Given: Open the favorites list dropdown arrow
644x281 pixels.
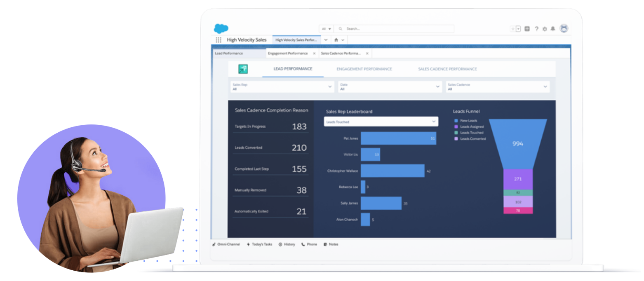Looking at the screenshot, I should pyautogui.click(x=518, y=29).
